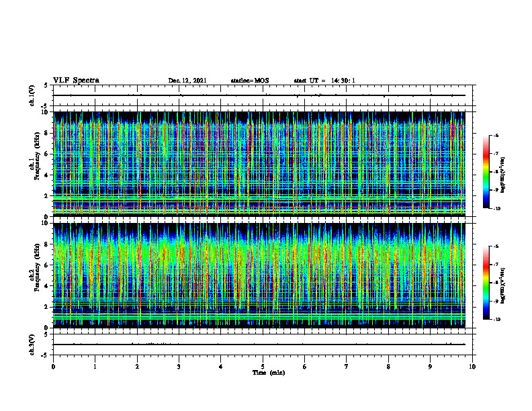This screenshot has width=532, height=411.
Task: Click time axis tick label "2"
Action: (x=137, y=367)
